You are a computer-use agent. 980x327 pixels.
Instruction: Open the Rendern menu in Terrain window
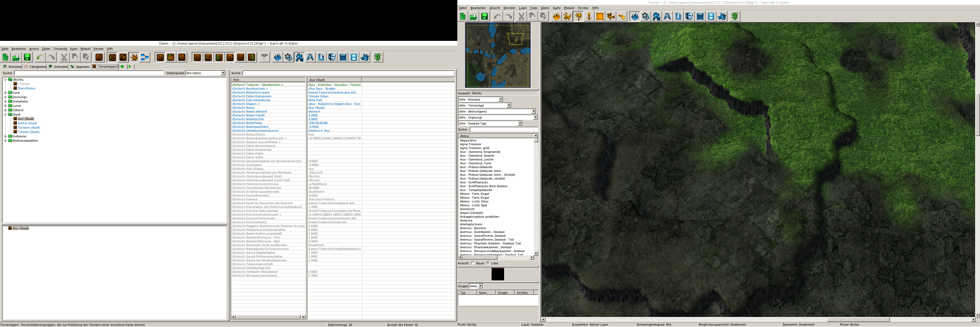tap(509, 8)
